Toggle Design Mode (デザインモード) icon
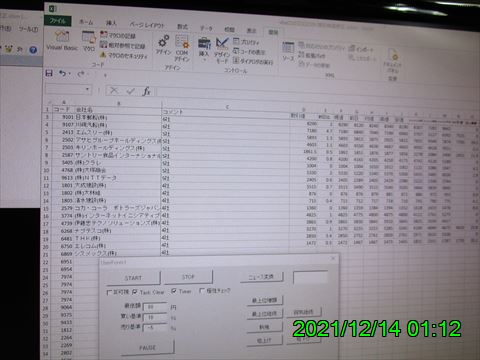The image size is (480, 360). 222,43
